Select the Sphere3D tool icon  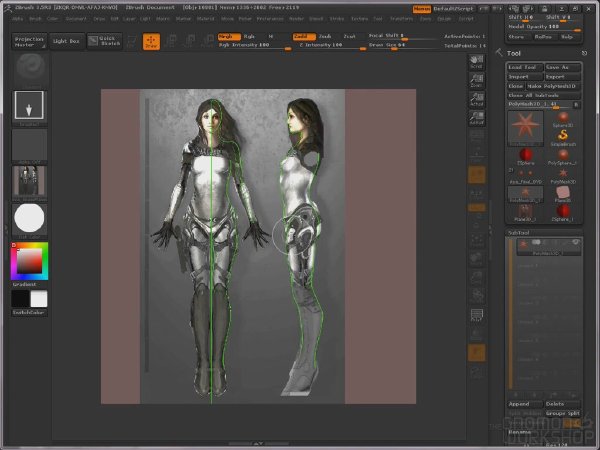[x=562, y=119]
